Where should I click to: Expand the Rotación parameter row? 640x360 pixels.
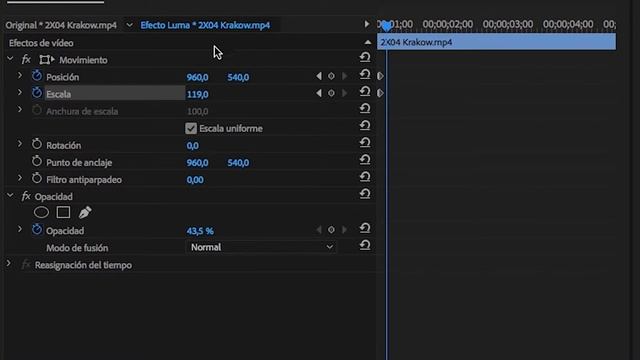point(20,144)
